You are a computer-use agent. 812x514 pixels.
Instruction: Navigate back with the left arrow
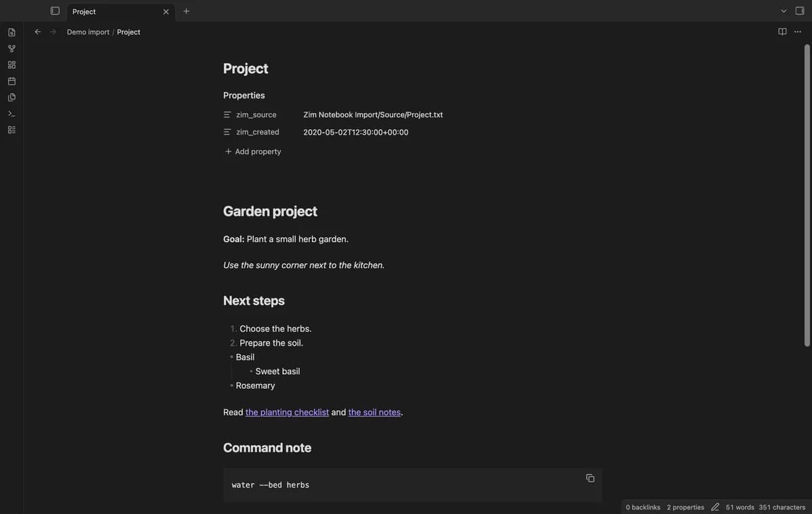tap(38, 32)
